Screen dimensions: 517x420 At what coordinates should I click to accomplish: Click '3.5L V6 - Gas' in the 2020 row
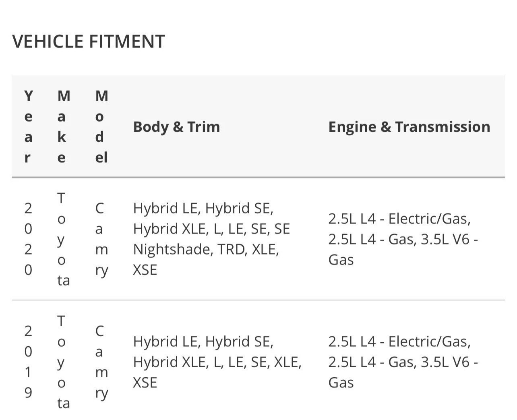[403, 249]
